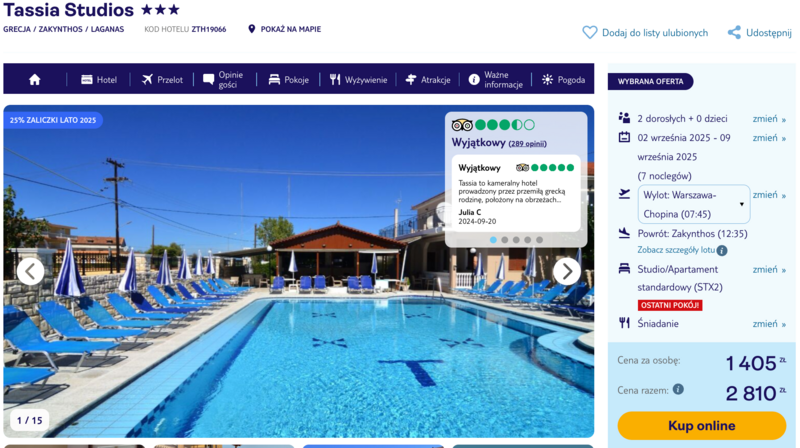
Task: Click the main pool photo
Action: coord(298,347)
